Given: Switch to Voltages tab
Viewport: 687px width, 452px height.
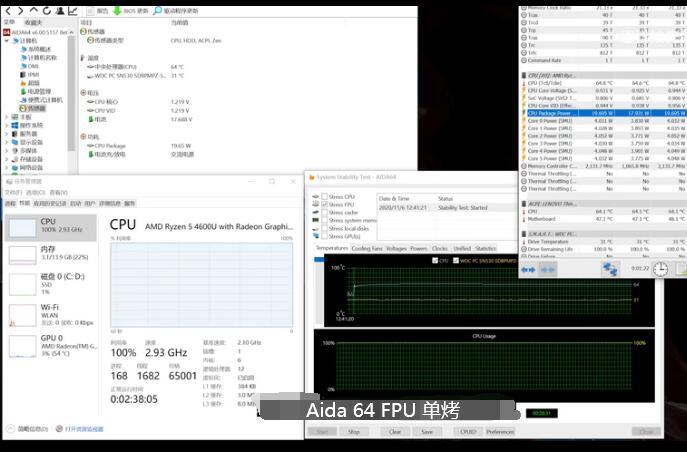Looking at the screenshot, I should tap(396, 248).
